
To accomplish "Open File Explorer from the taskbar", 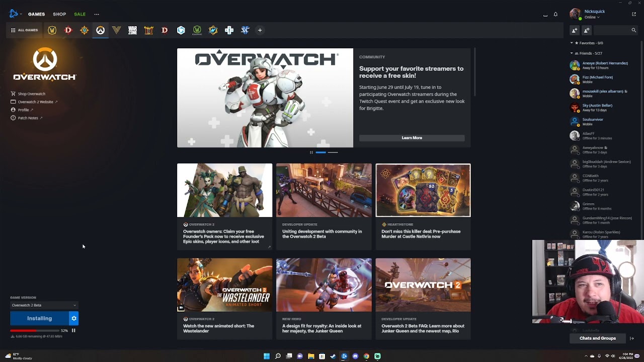I will pyautogui.click(x=311, y=356).
